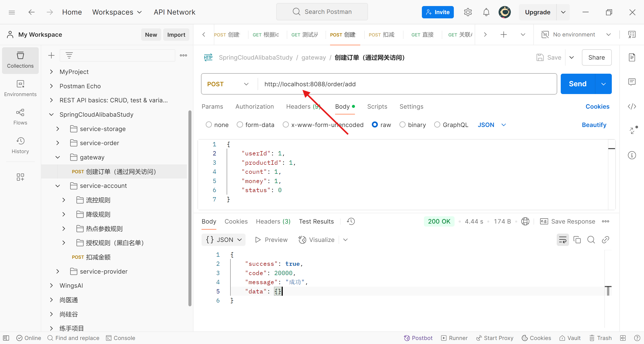
Task: Expand the service-storage folder
Action: [x=58, y=129]
